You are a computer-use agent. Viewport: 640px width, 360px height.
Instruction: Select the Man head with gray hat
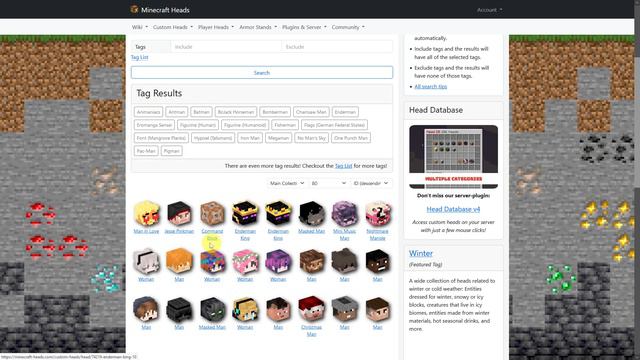[344, 309]
